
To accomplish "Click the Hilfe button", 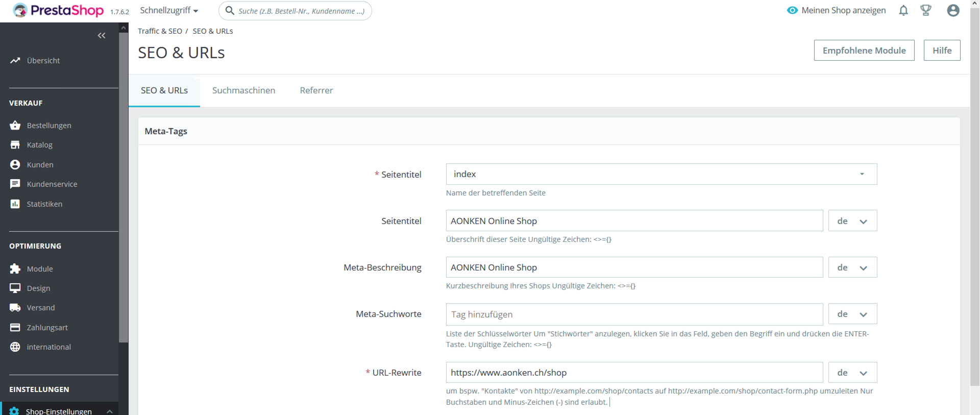I will [x=942, y=51].
